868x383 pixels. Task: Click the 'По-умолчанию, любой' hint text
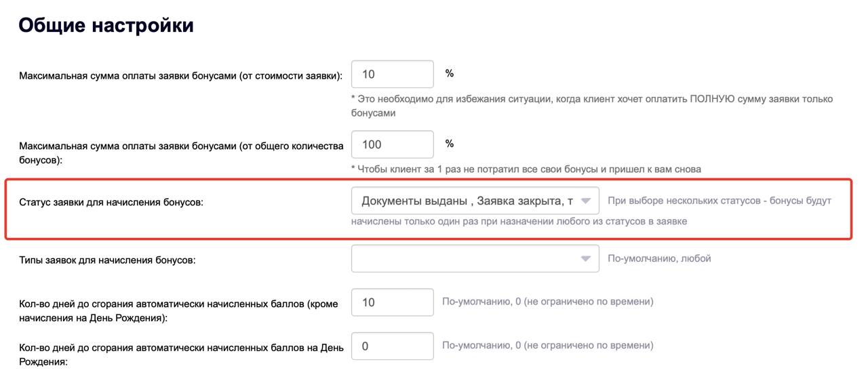tap(659, 258)
